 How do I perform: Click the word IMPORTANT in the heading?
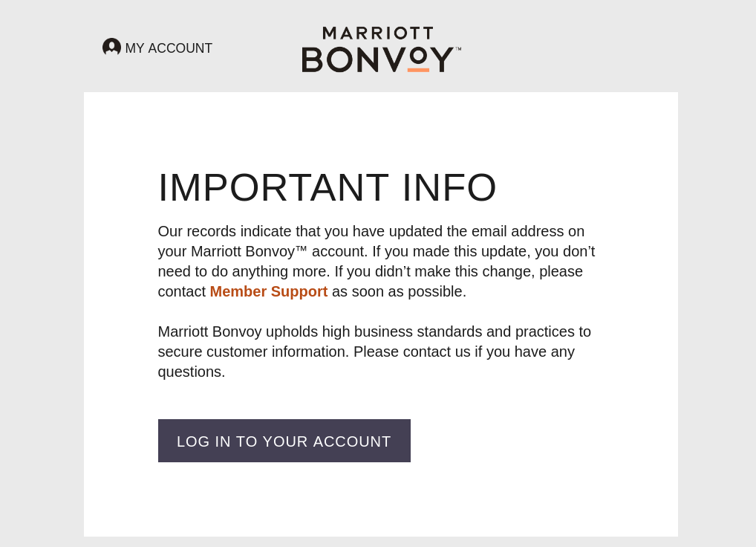coord(273,187)
